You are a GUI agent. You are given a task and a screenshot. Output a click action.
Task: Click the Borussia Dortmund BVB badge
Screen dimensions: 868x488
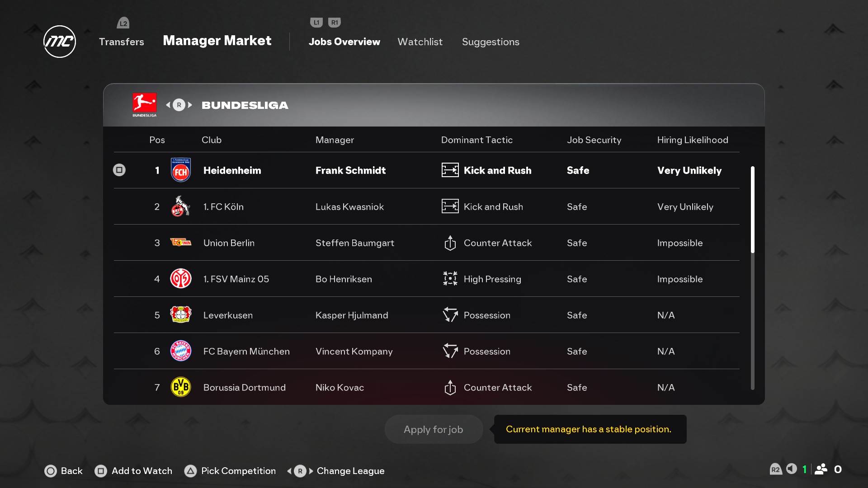(180, 387)
